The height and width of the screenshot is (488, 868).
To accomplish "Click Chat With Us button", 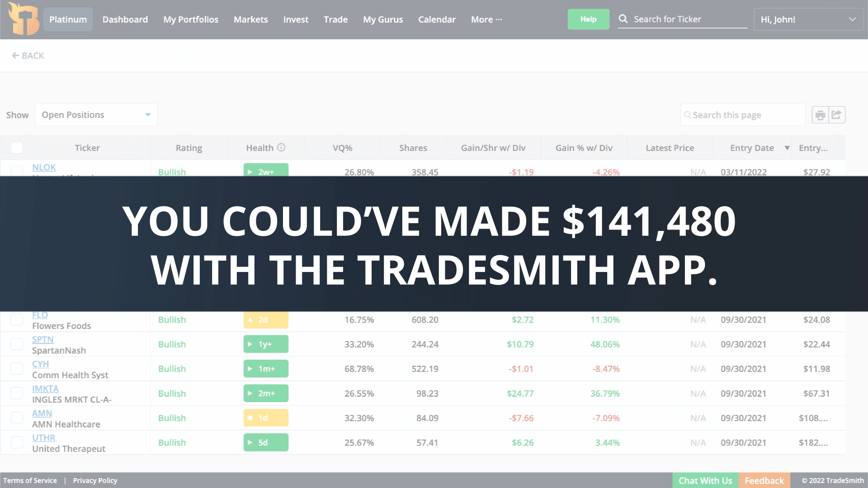I will coord(705,480).
